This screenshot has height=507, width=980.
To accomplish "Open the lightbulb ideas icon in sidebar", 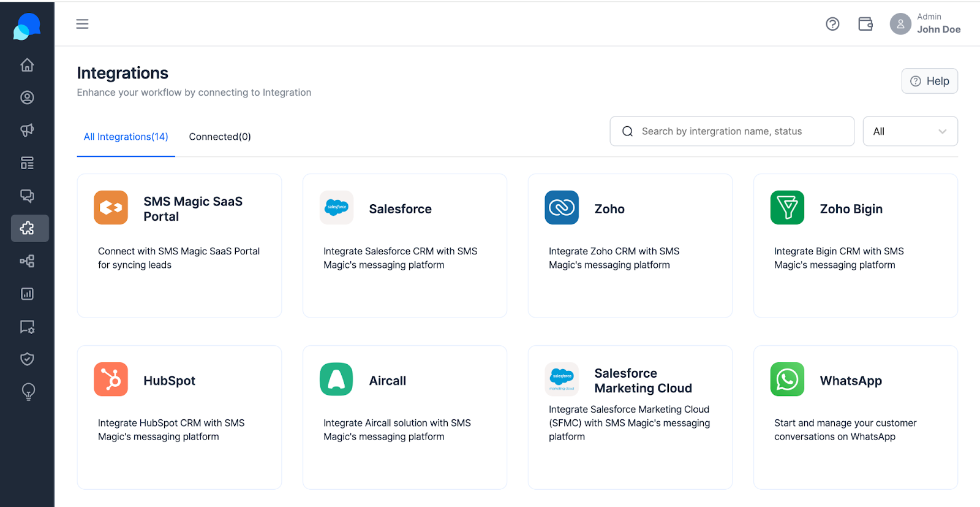I will [28, 392].
